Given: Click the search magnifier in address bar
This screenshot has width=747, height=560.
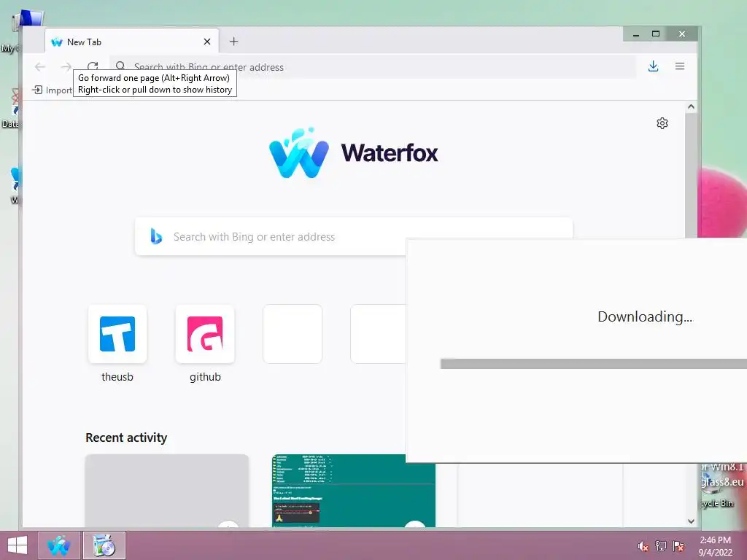Looking at the screenshot, I should click(120, 66).
